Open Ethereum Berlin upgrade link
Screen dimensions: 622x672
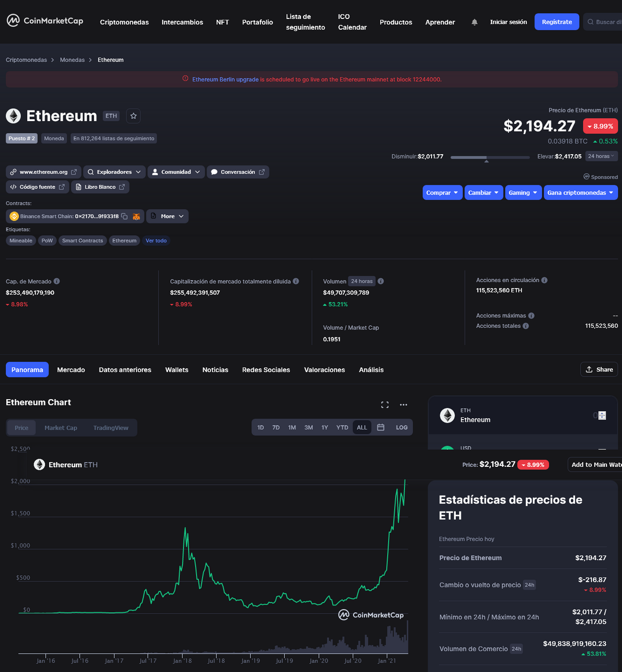[225, 79]
